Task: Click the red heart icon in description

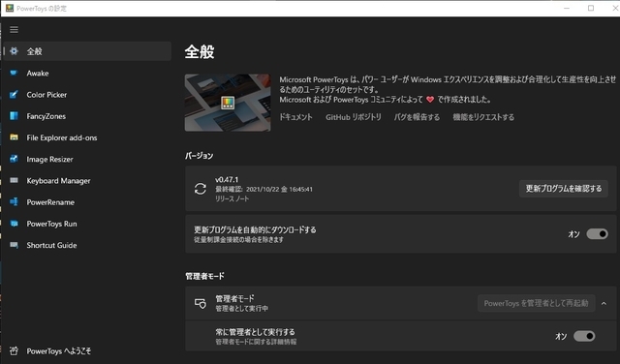Action: (430, 100)
